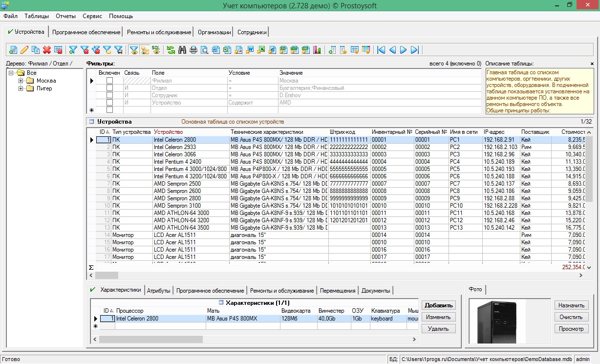Switch to Сотрудники tab
The image size is (600, 364).
[252, 32]
